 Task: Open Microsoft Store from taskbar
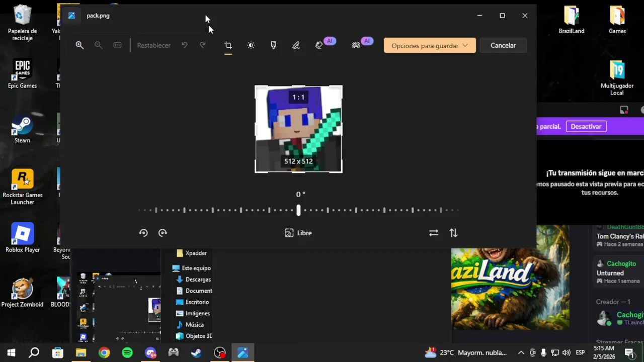tap(58, 352)
